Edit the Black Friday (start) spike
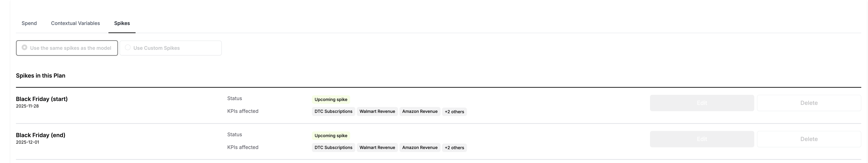Screen dimensions: 868x163 click(x=702, y=103)
